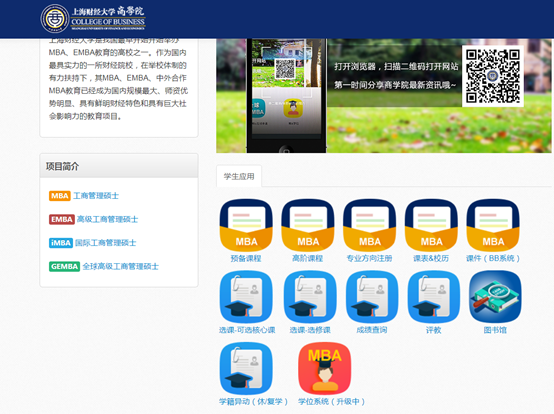Click the 课表&校历 text label
This screenshot has height=414, width=554.
coord(431,259)
